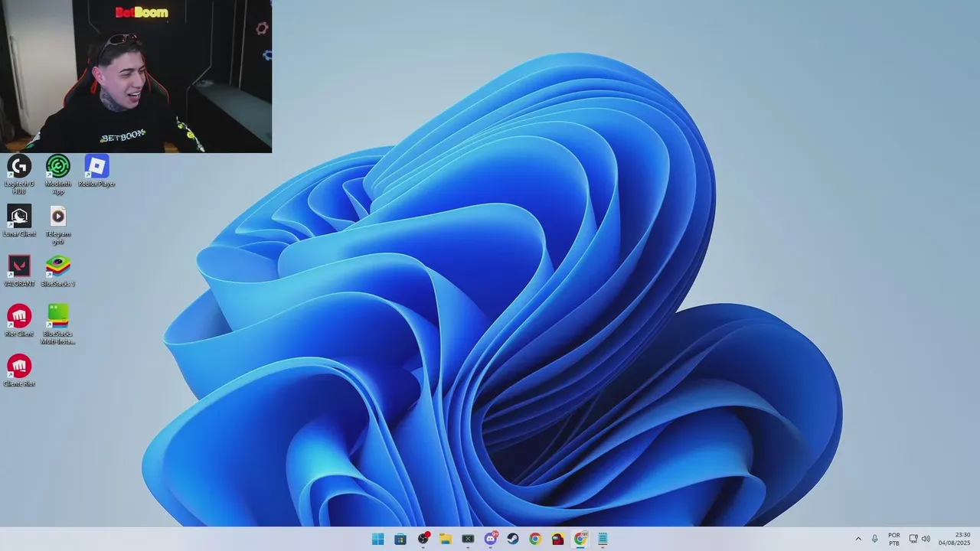This screenshot has width=980, height=551.
Task: Open File Explorer from the taskbar
Action: click(x=446, y=539)
